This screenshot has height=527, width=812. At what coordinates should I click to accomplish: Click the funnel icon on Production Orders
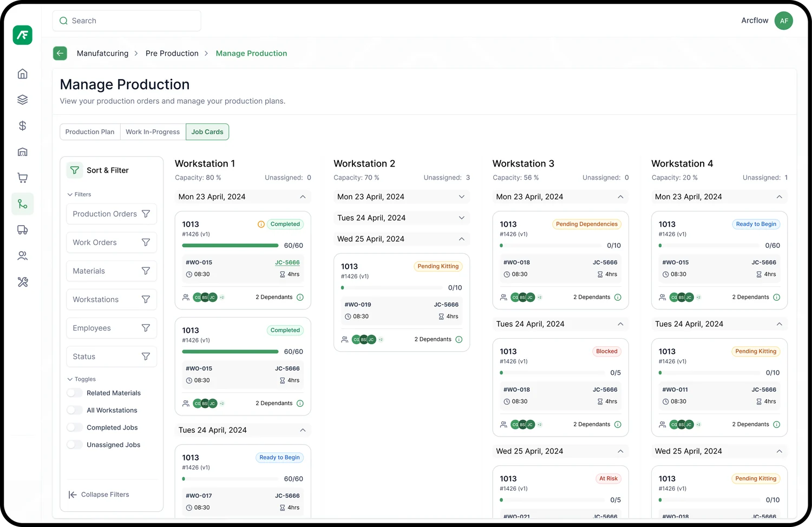(146, 214)
